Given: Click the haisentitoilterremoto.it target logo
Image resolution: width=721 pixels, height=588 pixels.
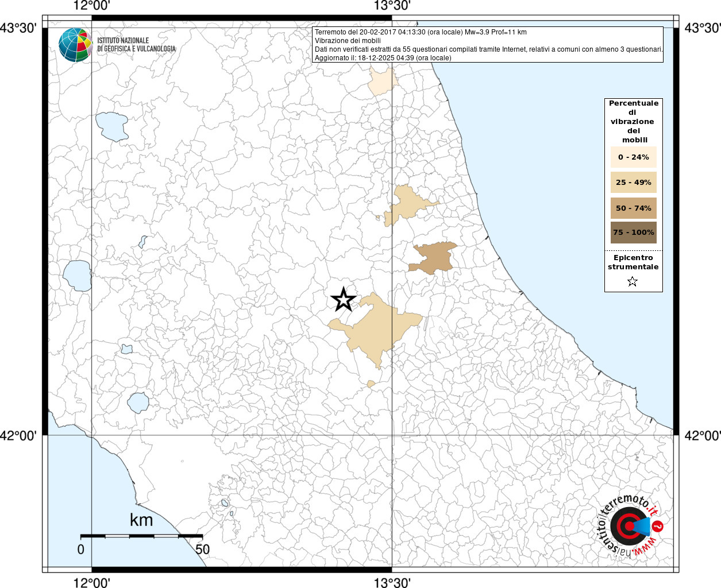Looking at the screenshot, I should pos(627,526).
